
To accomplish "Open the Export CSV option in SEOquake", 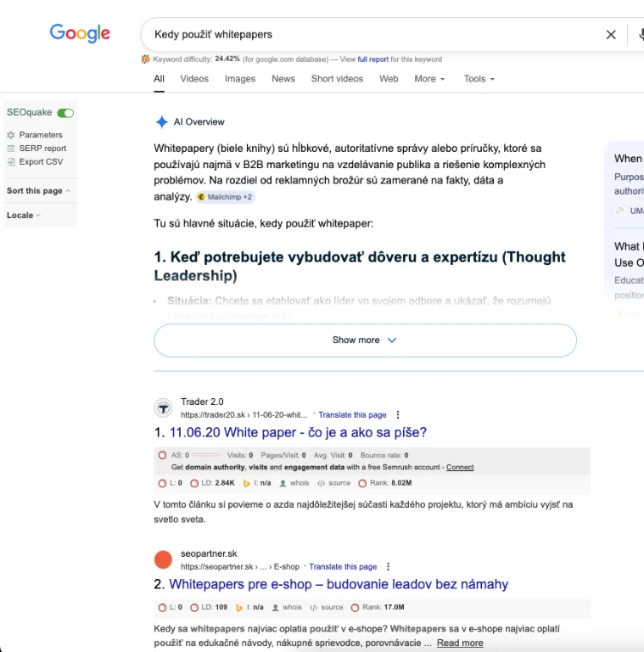I will tap(41, 161).
